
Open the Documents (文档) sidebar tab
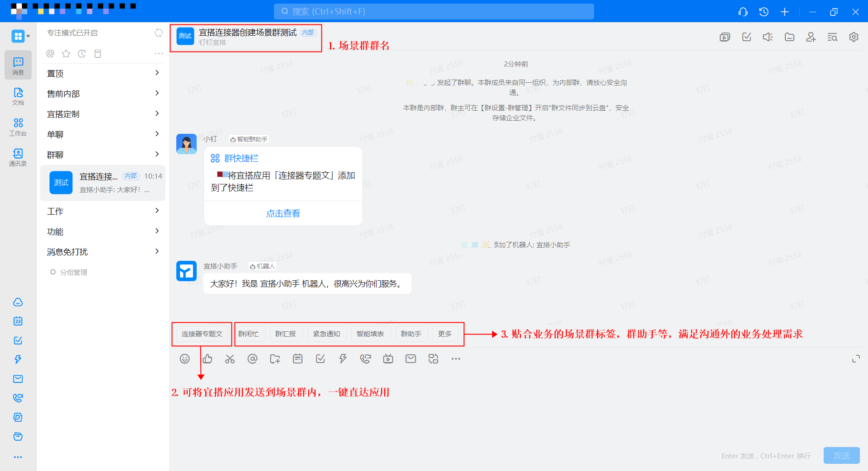click(x=18, y=96)
